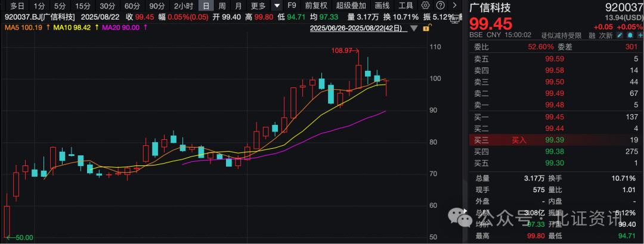This screenshot has width=644, height=244.
Task: Click 卖一 price 99.48
Action: pos(553,105)
